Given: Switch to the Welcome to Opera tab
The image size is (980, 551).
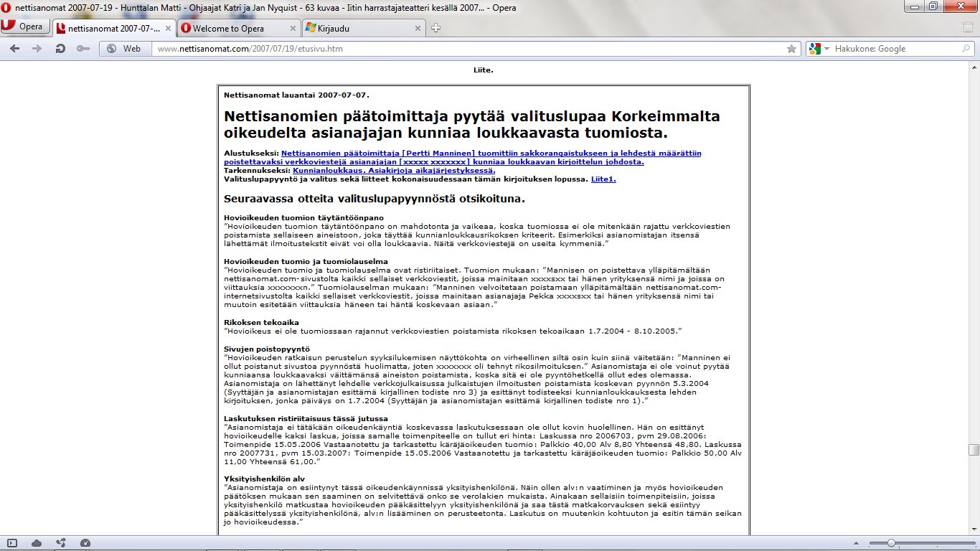Looking at the screenshot, I should [237, 29].
